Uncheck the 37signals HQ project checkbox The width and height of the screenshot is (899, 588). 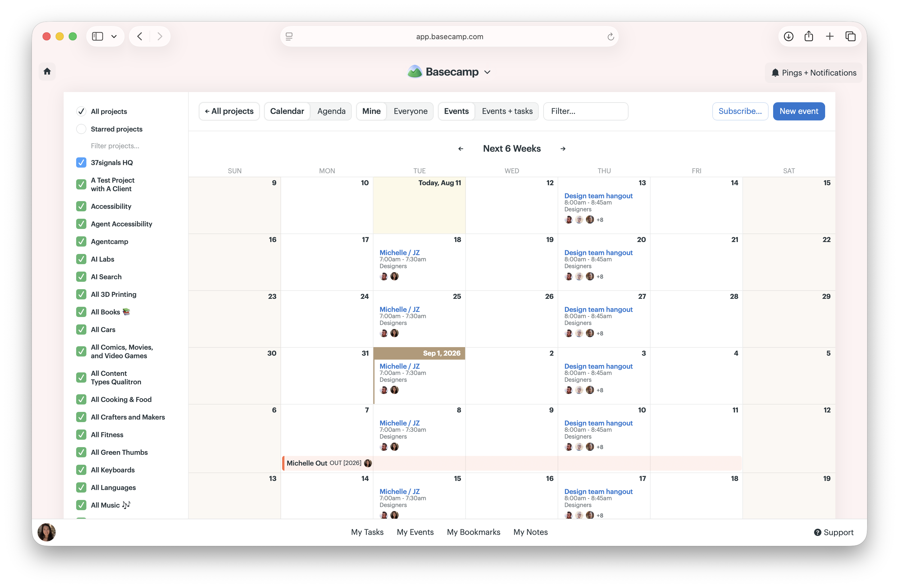click(x=81, y=162)
